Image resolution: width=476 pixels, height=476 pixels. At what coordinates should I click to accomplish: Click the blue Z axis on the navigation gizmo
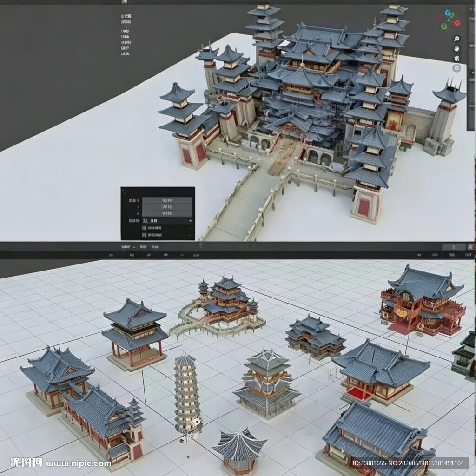[x=448, y=13]
